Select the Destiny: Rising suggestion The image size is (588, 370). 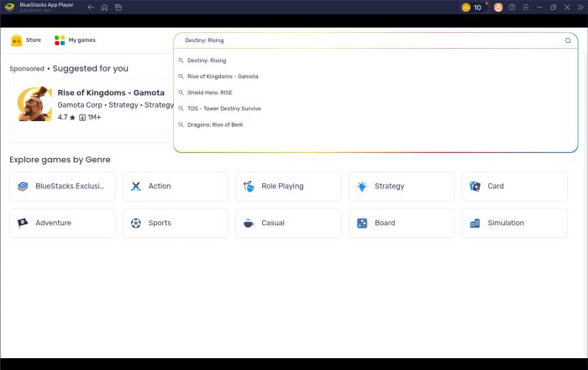(375, 61)
